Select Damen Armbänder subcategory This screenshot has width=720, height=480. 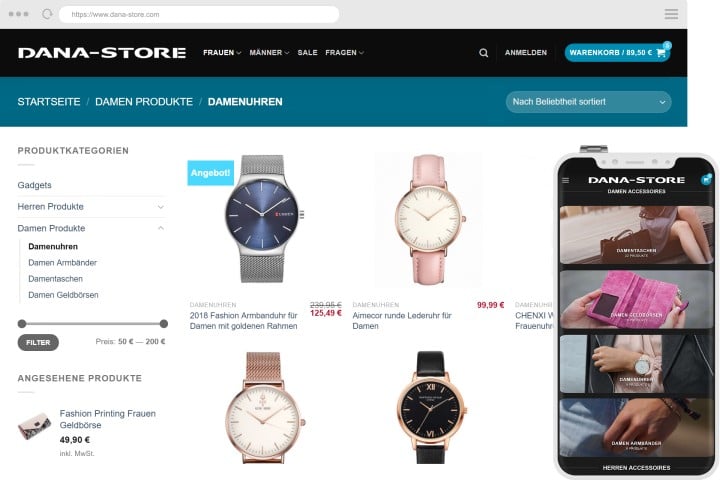pos(62,263)
